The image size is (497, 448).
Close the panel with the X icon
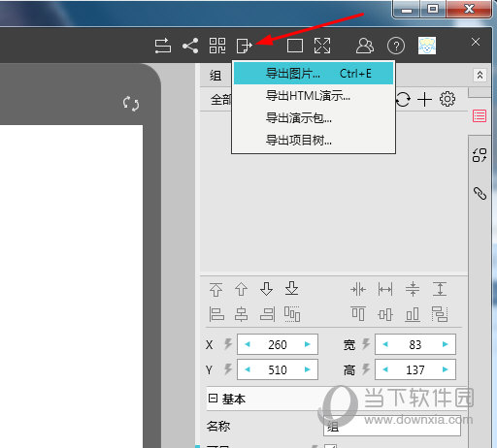pos(476,42)
